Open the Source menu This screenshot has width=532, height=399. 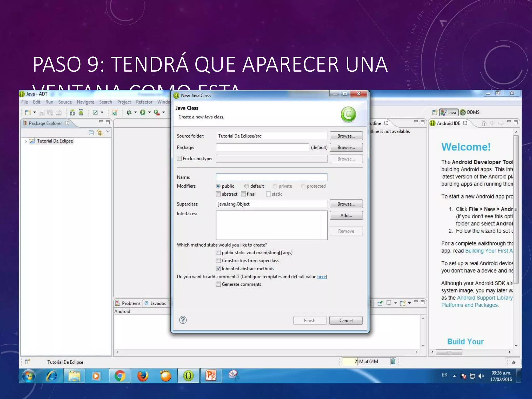[65, 102]
